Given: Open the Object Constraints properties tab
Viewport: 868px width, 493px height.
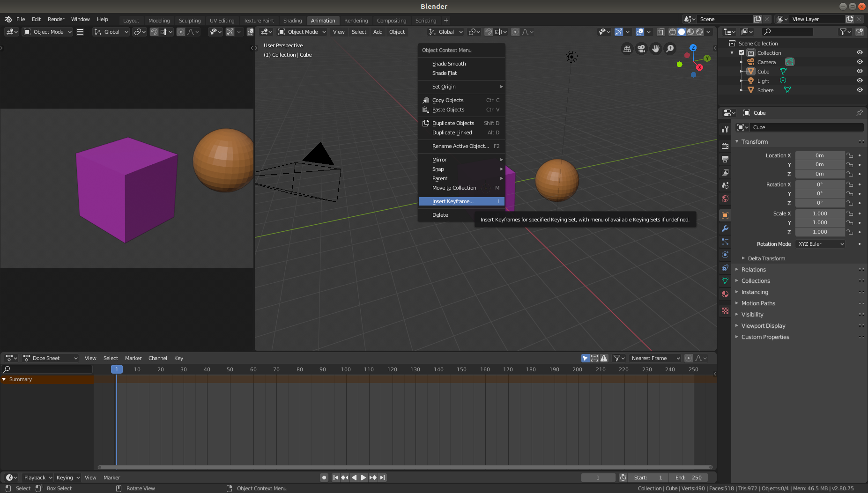Looking at the screenshot, I should (x=725, y=268).
